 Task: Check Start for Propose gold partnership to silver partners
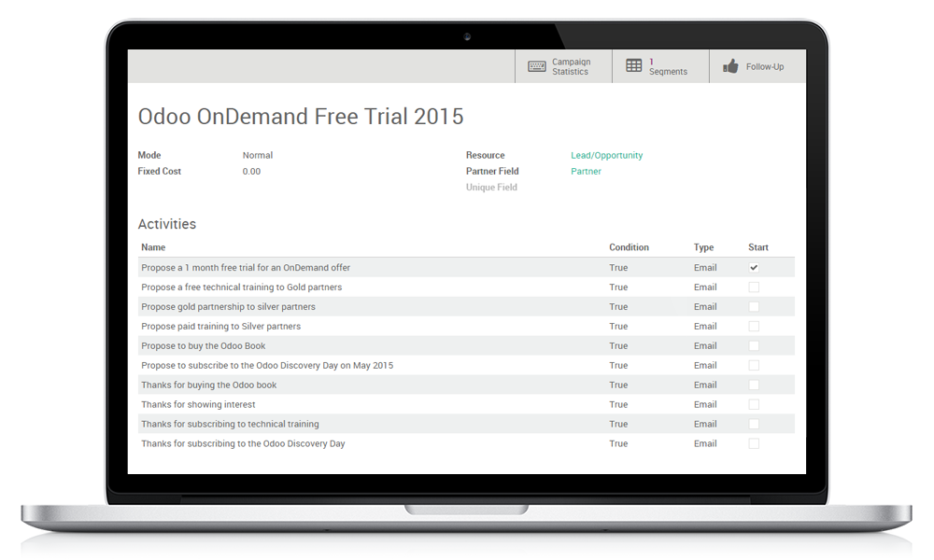(x=754, y=307)
